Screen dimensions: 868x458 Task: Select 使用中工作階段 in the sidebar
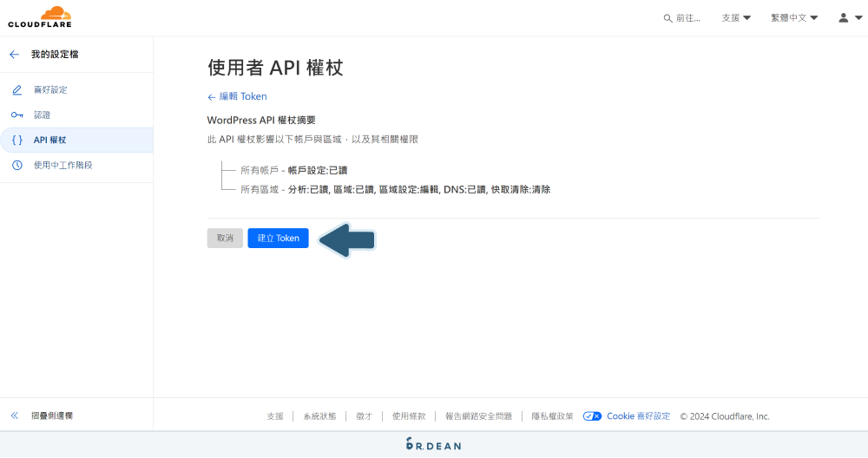coord(63,165)
